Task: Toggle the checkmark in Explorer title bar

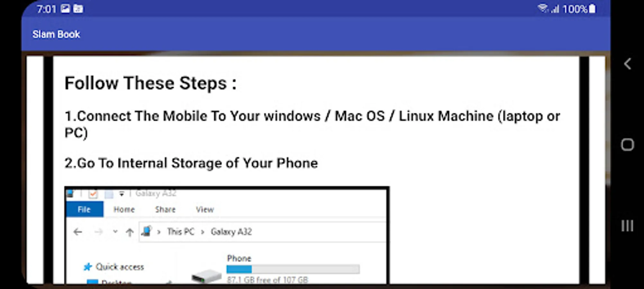Action: [93, 194]
